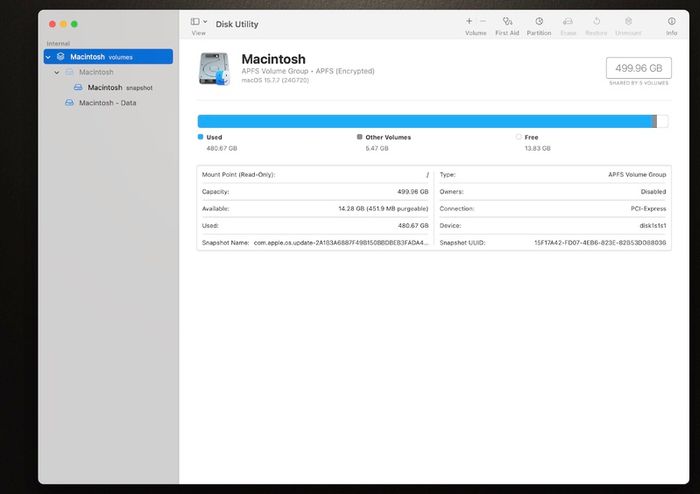
Task: Click the APFS Volume Group subtitle
Action: coord(308,71)
